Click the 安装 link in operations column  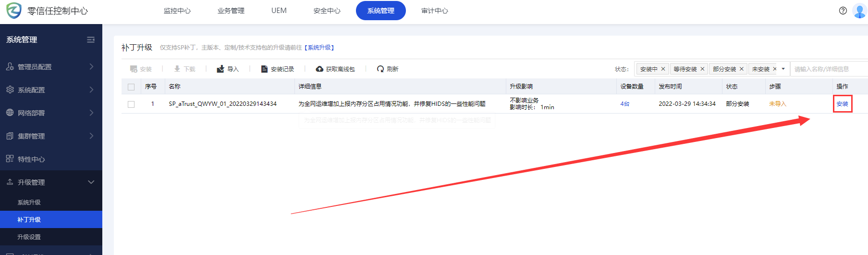click(842, 104)
